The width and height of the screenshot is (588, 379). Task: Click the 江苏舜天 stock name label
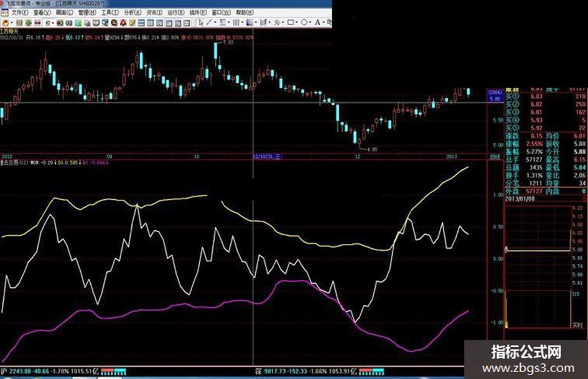click(9, 32)
